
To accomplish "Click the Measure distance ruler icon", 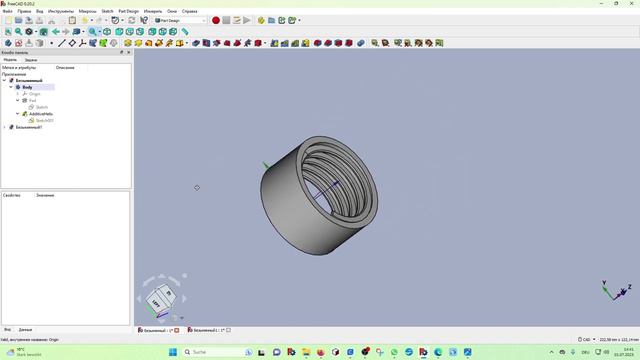I will click(185, 31).
